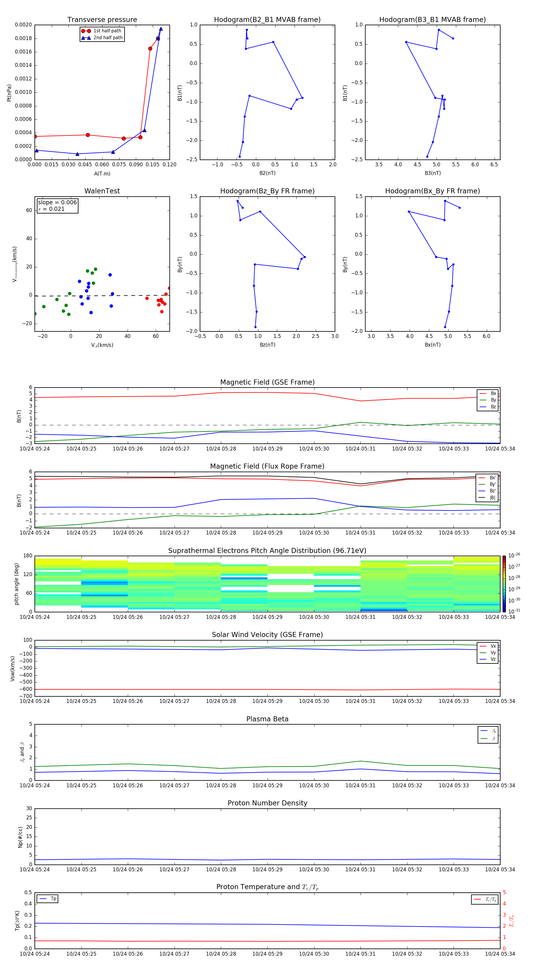Image resolution: width=535 pixels, height=980 pixels.
Task: Select the Bx legend entry in GSE magnetic field
Action: click(x=488, y=393)
